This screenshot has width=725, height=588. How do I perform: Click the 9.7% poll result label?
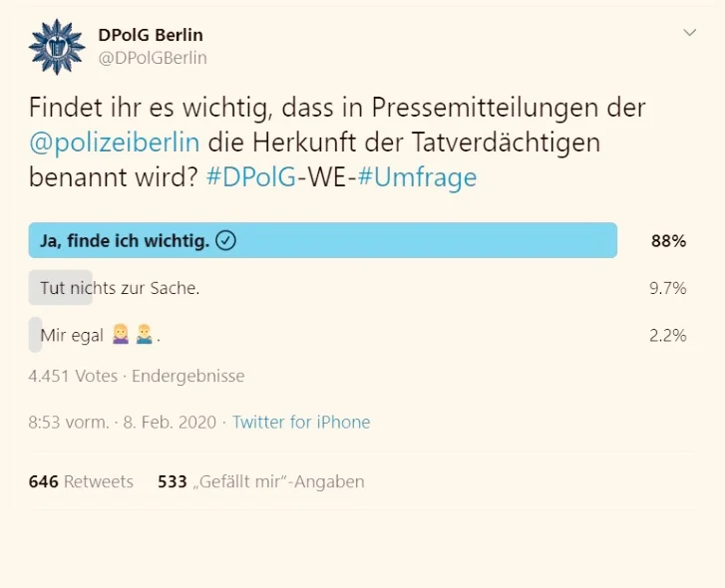[668, 288]
